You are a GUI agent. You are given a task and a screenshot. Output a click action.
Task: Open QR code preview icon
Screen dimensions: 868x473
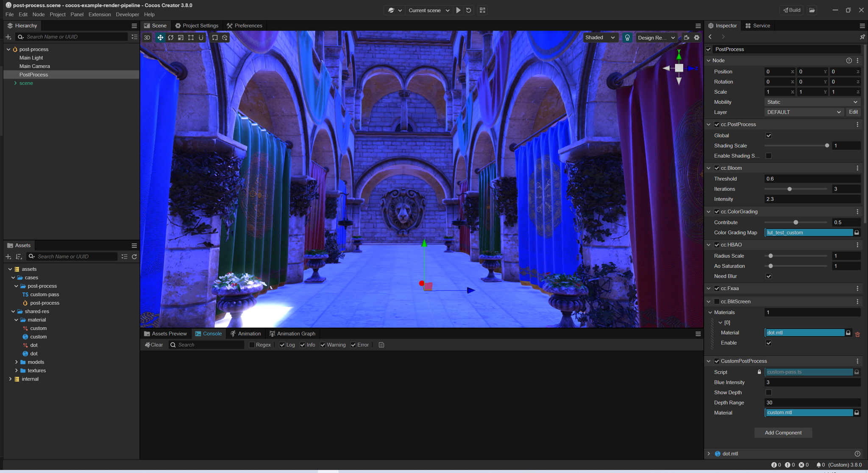[482, 10]
